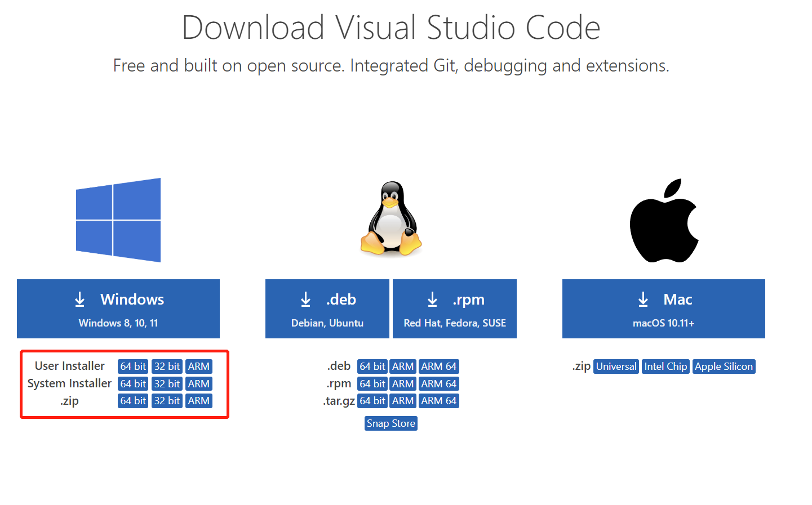Choose Linux .rpm ARM link

(x=403, y=384)
